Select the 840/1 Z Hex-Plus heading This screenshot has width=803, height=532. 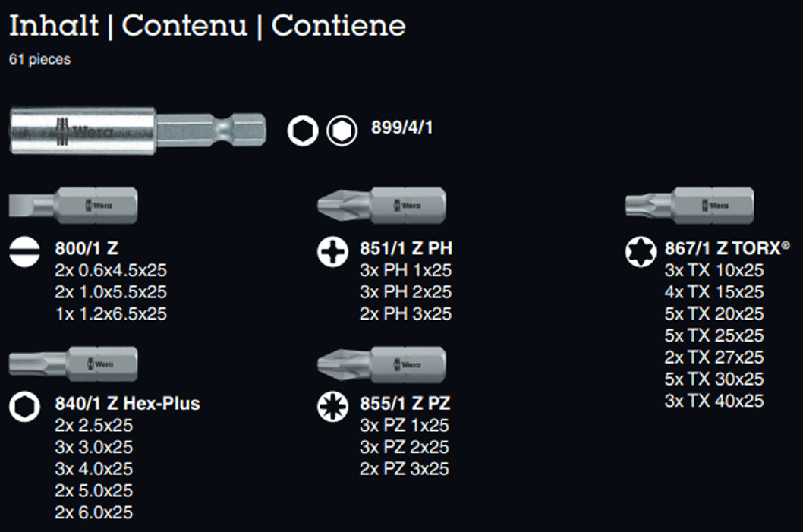click(128, 404)
